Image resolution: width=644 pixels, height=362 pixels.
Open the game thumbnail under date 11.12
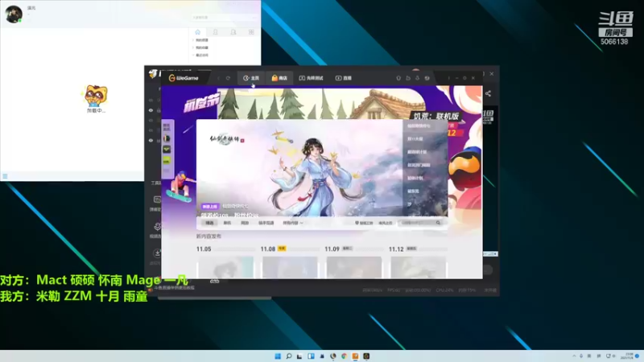point(418,267)
